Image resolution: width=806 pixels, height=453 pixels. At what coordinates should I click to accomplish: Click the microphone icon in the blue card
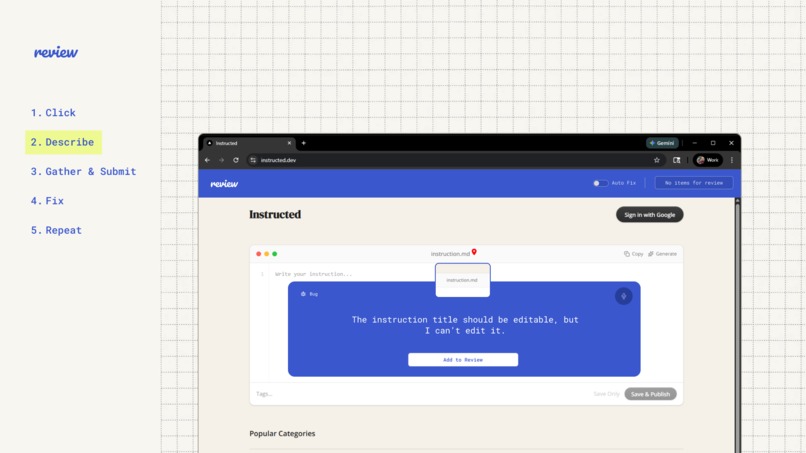624,296
